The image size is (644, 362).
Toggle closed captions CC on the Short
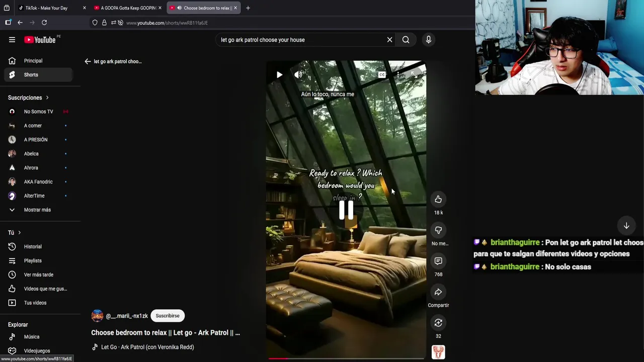pyautogui.click(x=382, y=75)
